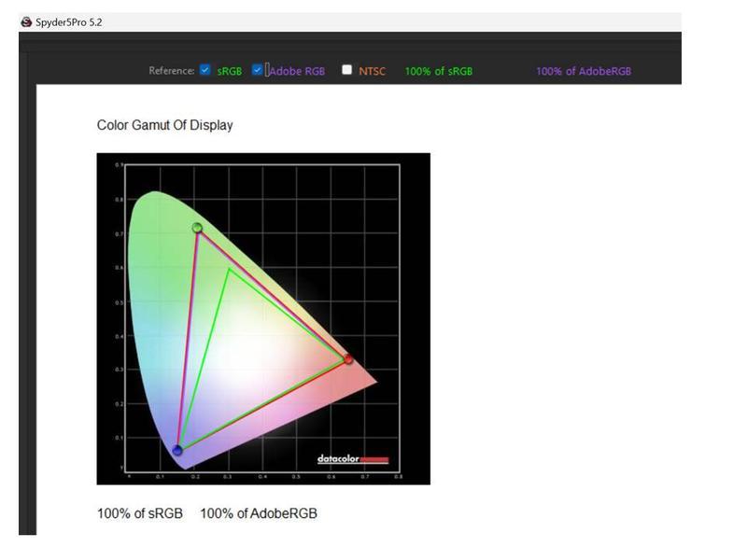This screenshot has width=747, height=560.
Task: Click '100% of sRGB' result below chart
Action: click(x=140, y=513)
